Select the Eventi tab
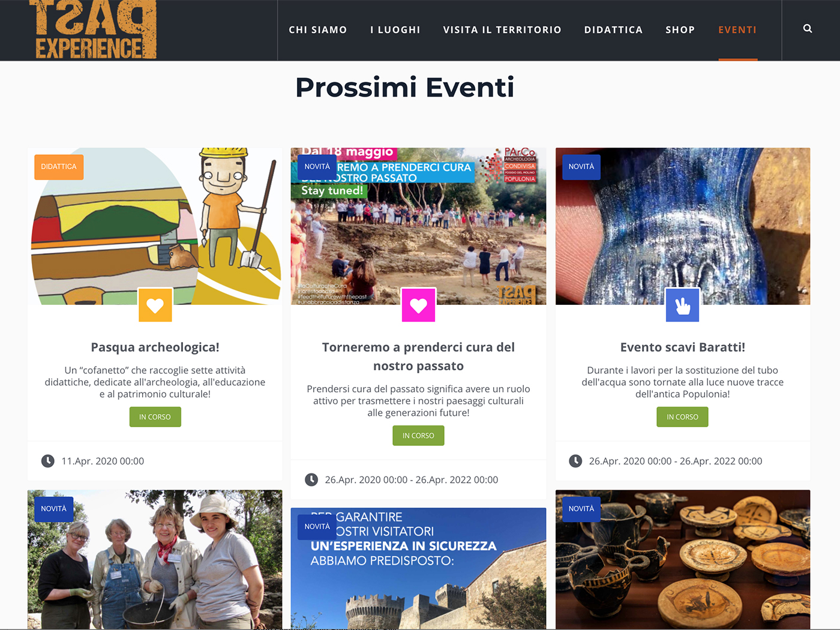The height and width of the screenshot is (630, 840). [737, 30]
